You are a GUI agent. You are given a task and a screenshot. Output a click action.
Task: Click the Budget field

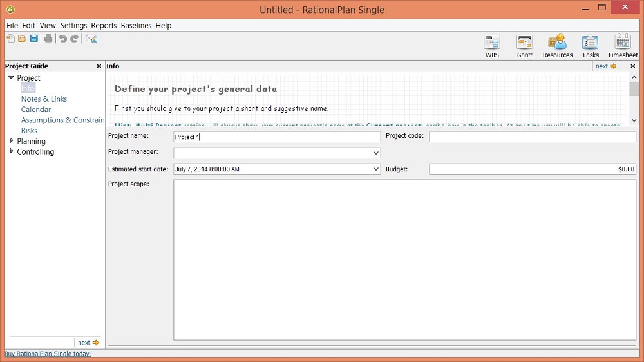(x=533, y=169)
